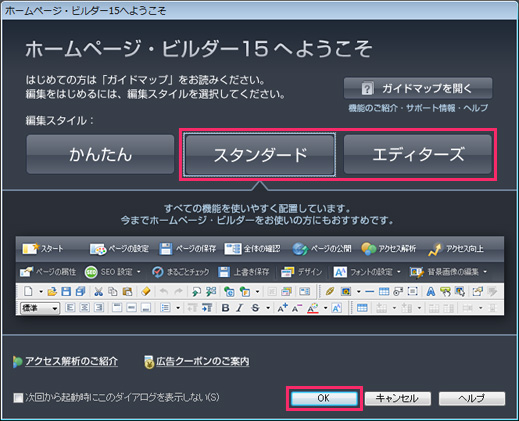Click the center align paragraph icon
This screenshot has width=519, height=421.
84,307
